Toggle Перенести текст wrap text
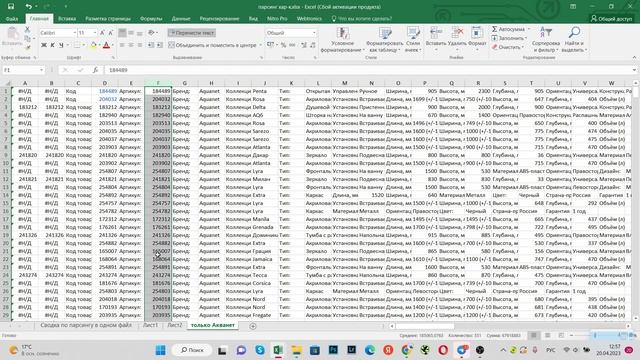640x360 pixels. coord(191,33)
